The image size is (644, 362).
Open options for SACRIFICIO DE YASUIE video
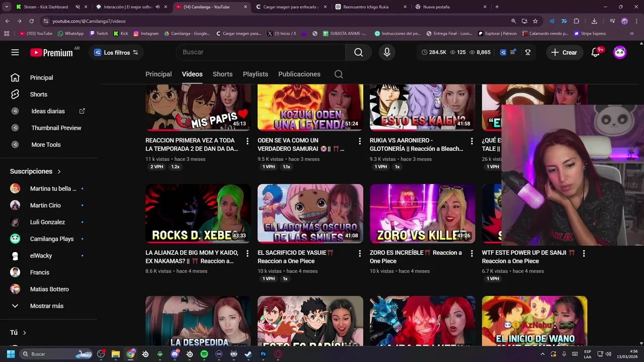(x=359, y=253)
